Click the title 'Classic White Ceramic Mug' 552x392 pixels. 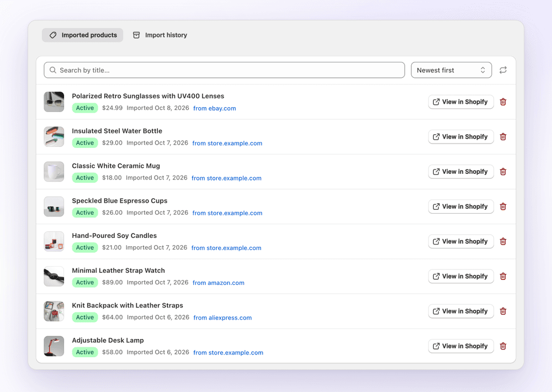coord(116,166)
